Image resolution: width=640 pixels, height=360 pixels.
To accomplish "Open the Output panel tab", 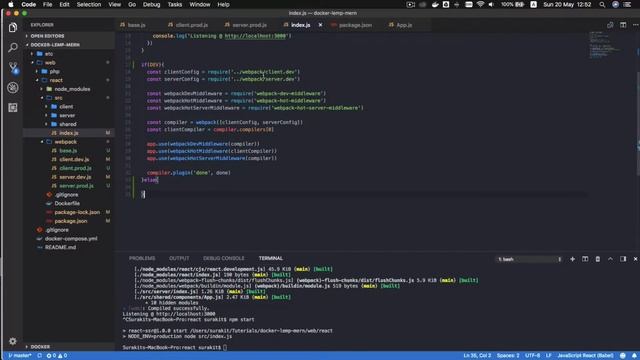I will (x=179, y=258).
